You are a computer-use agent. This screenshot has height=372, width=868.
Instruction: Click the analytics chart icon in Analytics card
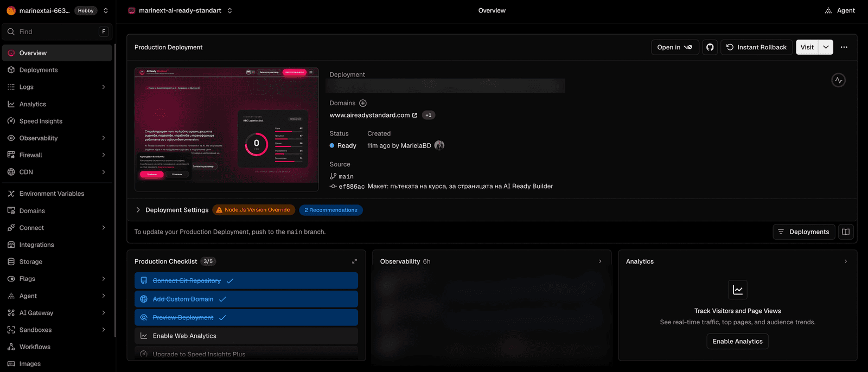[x=738, y=290]
